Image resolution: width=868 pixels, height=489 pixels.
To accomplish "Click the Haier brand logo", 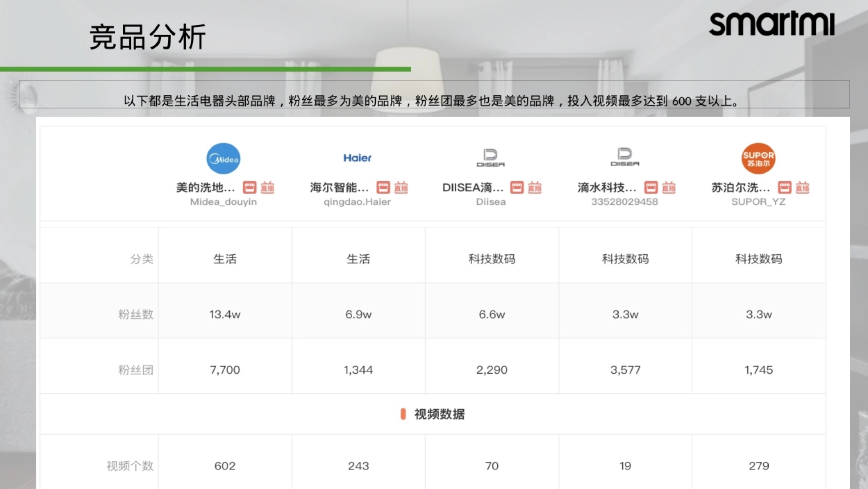I will coord(357,158).
